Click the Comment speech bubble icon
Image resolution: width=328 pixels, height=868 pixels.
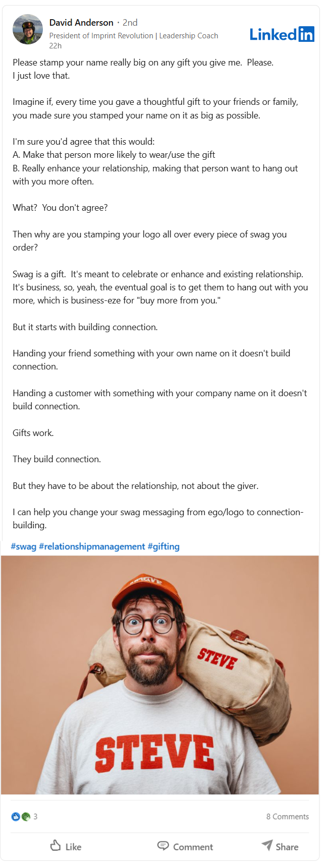pyautogui.click(x=163, y=845)
